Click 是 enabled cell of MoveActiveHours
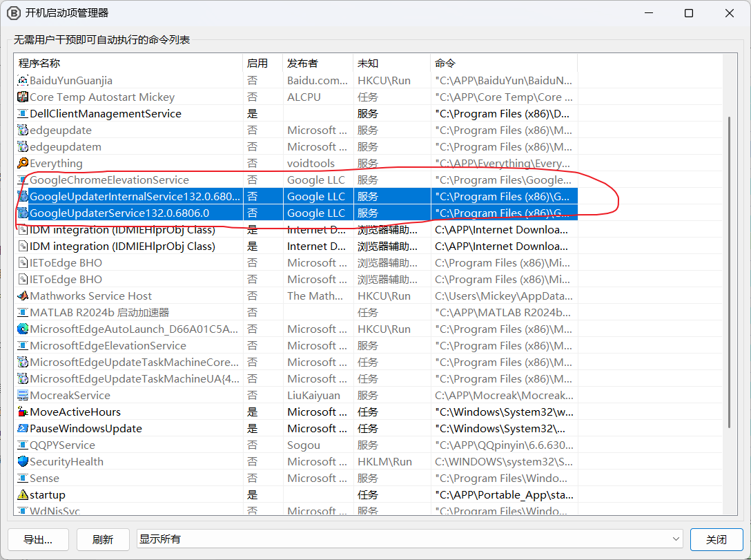This screenshot has width=751, height=560. point(253,412)
